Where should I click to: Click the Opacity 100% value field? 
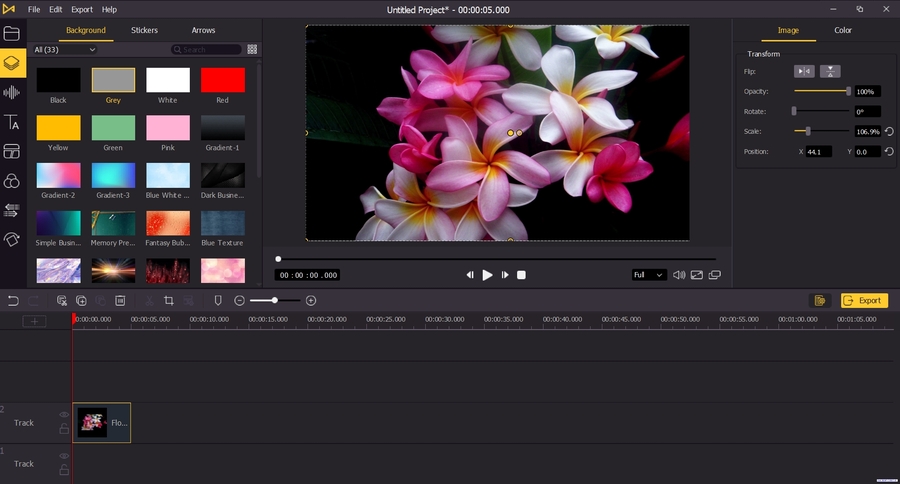point(867,91)
